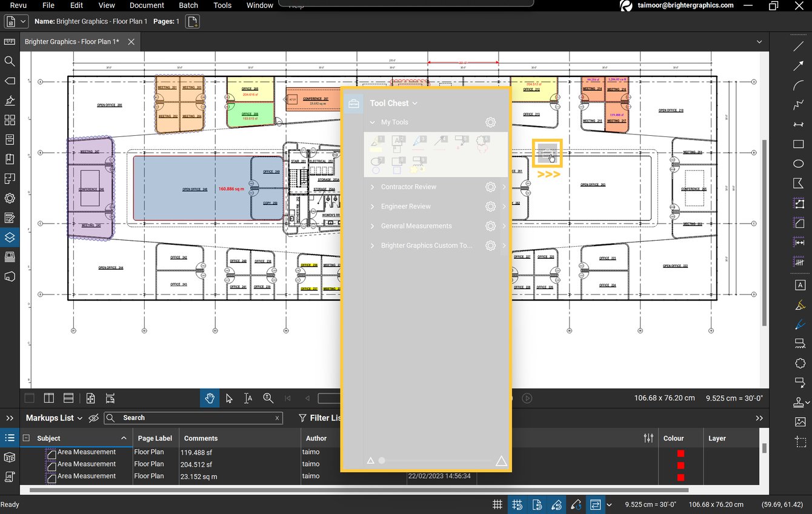Open My Tools settings gear
Image resolution: width=812 pixels, height=514 pixels.
[x=490, y=122]
